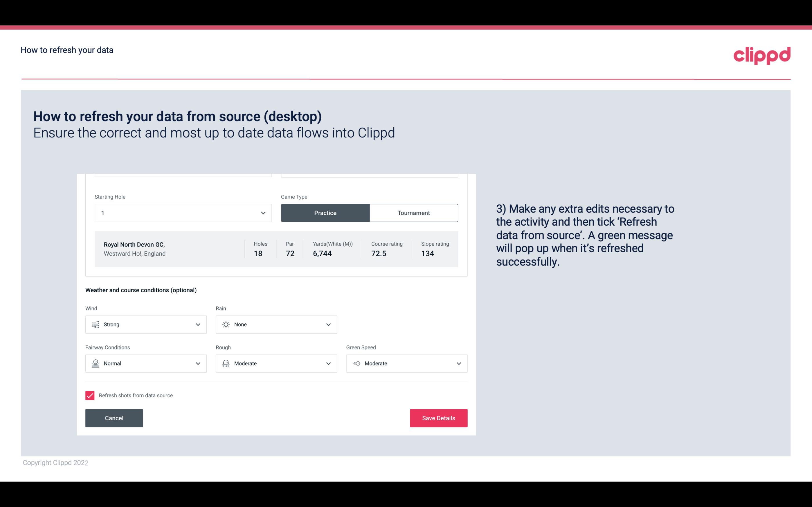Click the Cancel button

pos(114,418)
